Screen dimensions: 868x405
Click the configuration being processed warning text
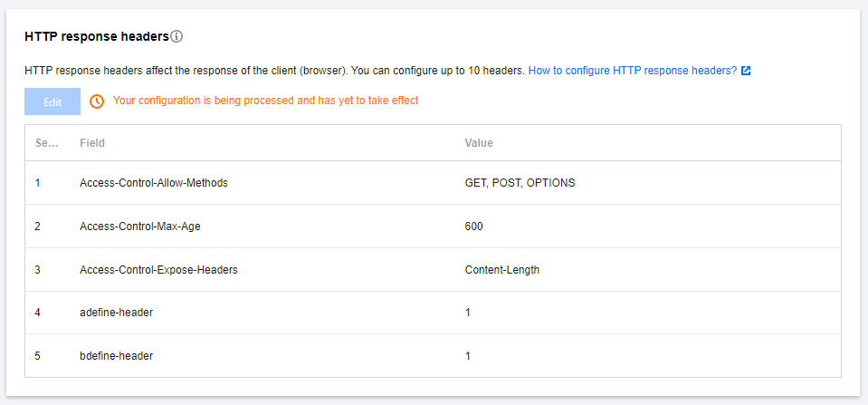point(265,101)
